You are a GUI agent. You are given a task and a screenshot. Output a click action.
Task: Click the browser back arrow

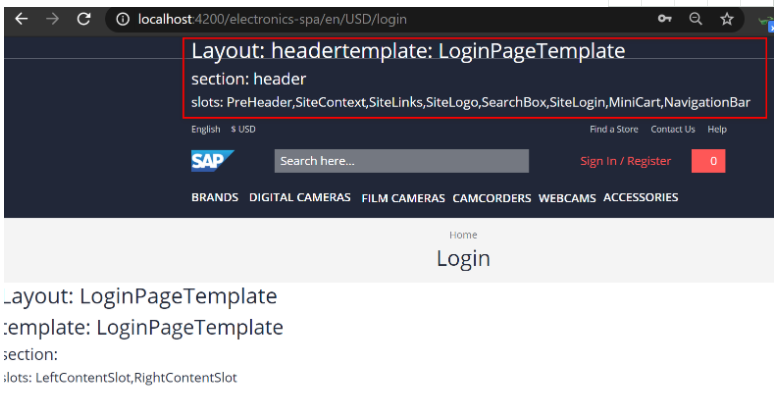pos(21,19)
